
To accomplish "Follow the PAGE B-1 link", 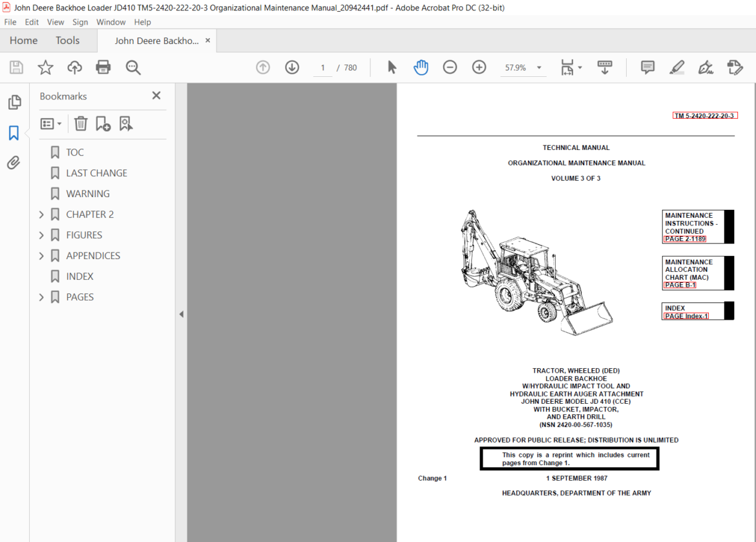I will pyautogui.click(x=680, y=286).
